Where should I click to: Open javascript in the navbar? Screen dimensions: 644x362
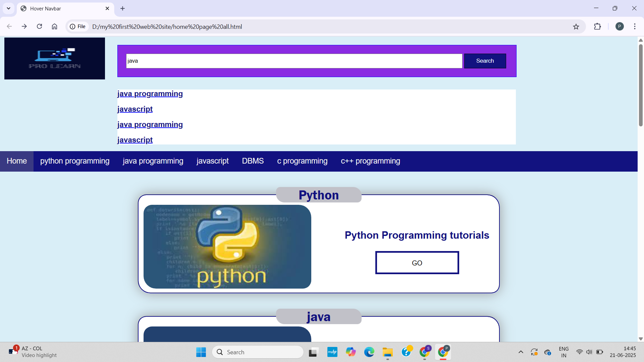point(213,161)
